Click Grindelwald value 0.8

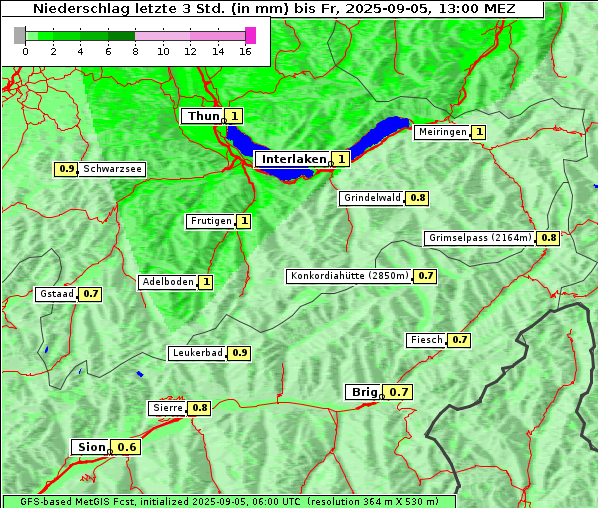417,198
